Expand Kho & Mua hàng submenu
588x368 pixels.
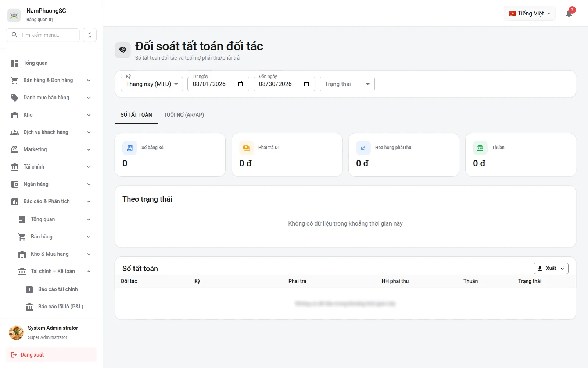click(55, 254)
